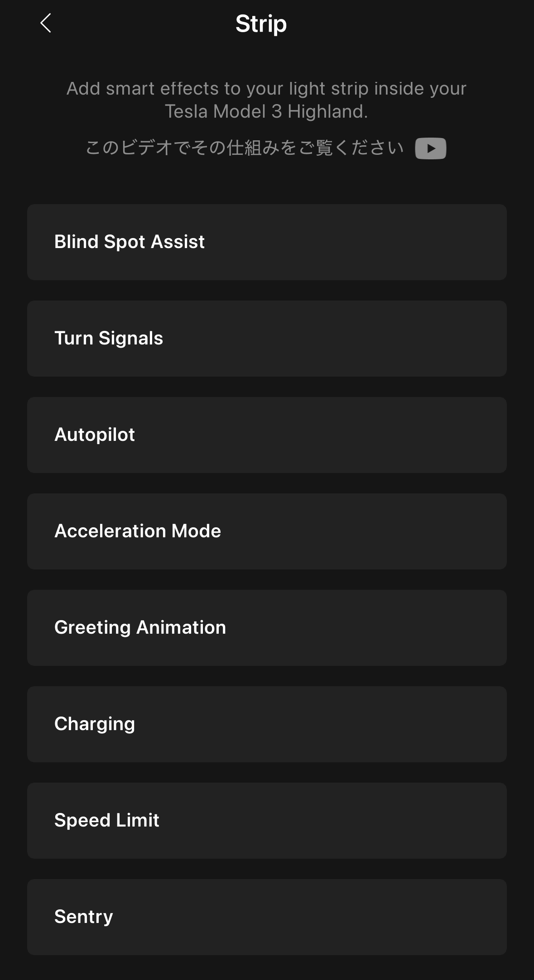
Task: Tap the 'Greeting Animation' label text
Action: coord(140,627)
